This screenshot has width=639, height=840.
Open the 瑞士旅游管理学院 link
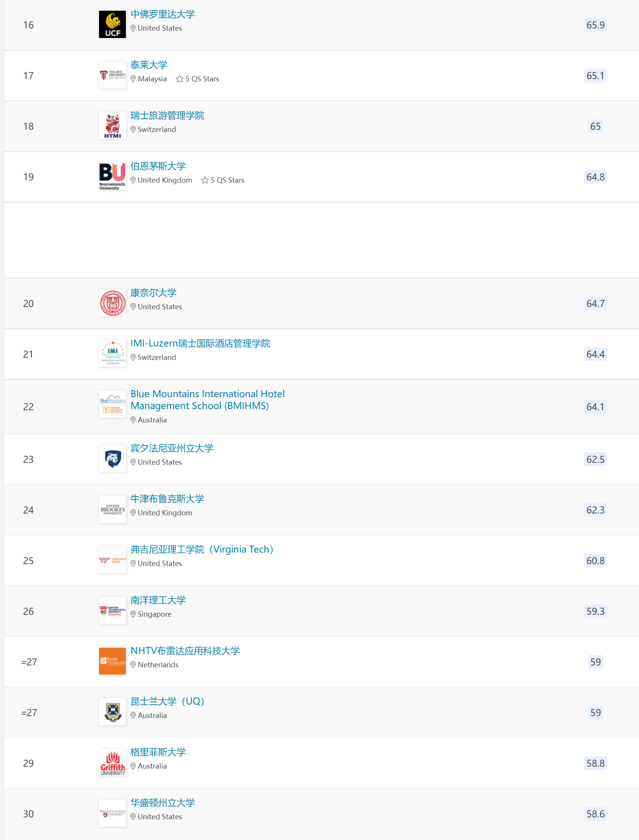(167, 116)
